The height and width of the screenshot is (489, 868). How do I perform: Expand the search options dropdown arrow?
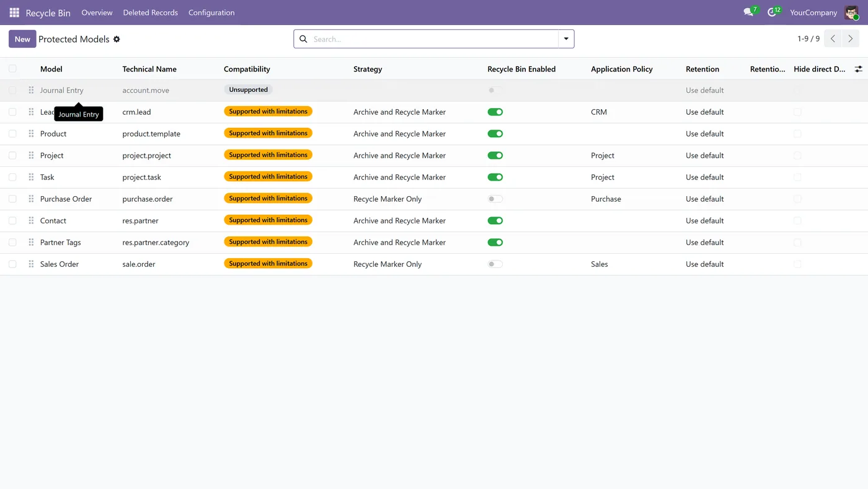[x=566, y=39]
